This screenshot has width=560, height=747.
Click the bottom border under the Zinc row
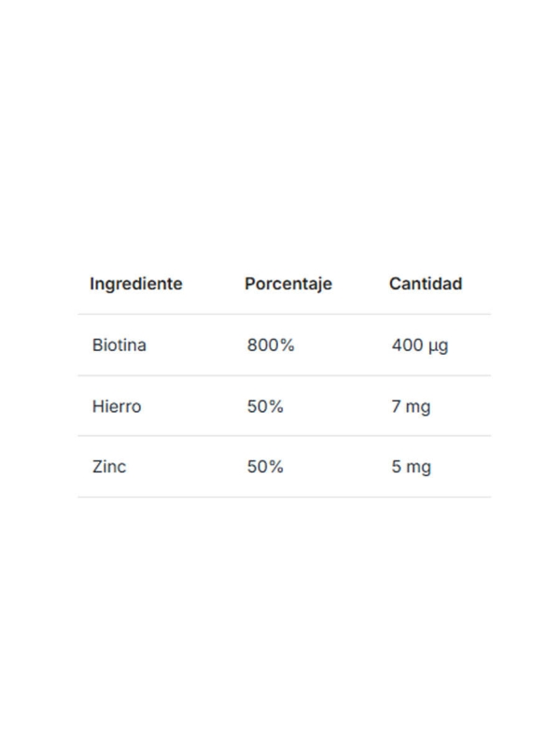pyautogui.click(x=284, y=497)
